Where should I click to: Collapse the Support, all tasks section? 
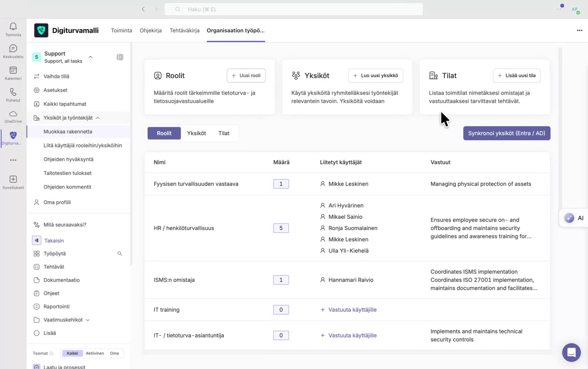pos(90,57)
